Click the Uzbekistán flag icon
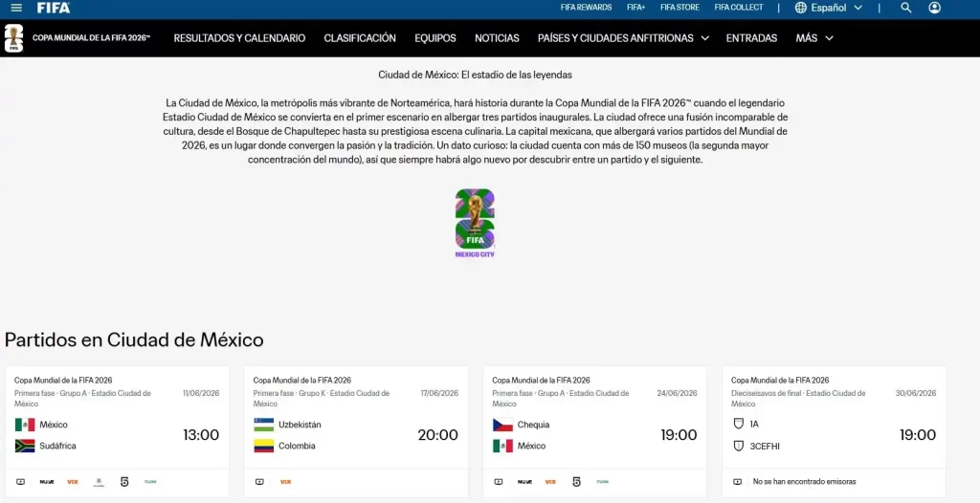 (264, 425)
